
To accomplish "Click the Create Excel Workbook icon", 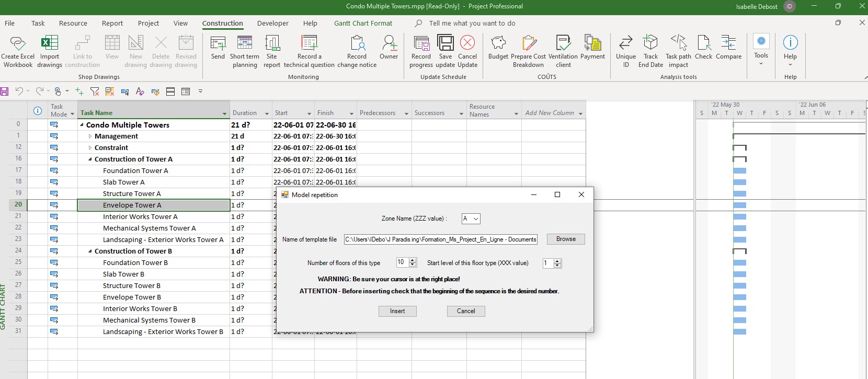I will [x=18, y=43].
